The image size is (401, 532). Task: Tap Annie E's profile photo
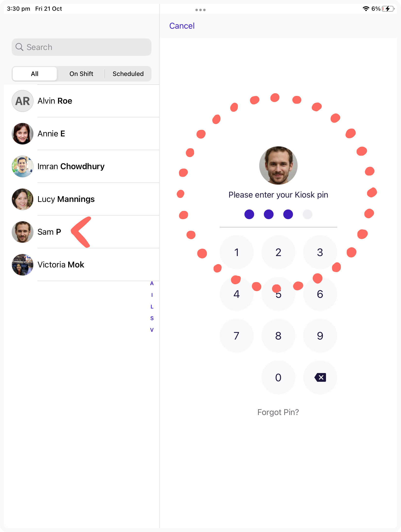[23, 134]
